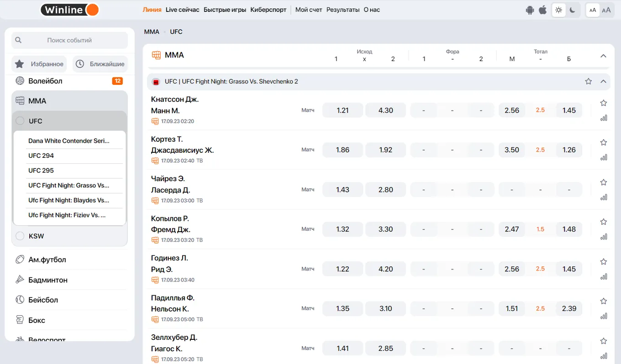Favorite the Кортез vs Джасдависиус fight
This screenshot has height=364, width=621.
coord(604,143)
